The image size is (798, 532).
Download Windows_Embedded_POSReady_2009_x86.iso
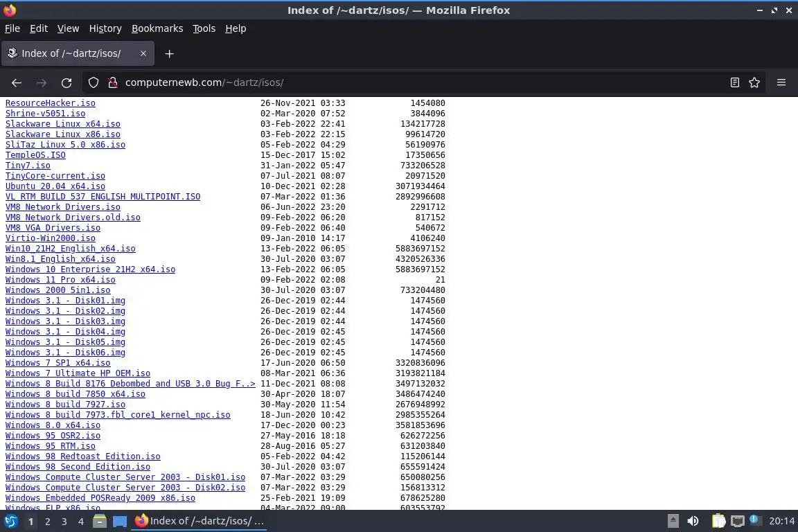tap(100, 498)
